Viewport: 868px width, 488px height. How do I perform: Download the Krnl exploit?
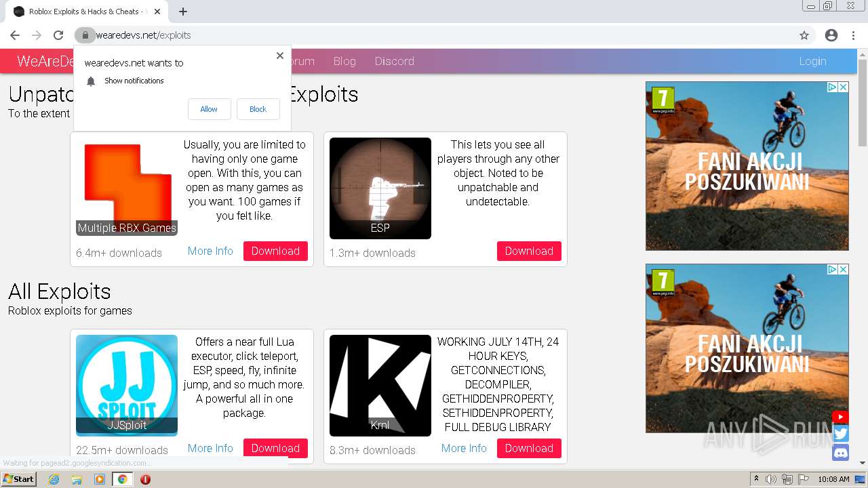(529, 448)
